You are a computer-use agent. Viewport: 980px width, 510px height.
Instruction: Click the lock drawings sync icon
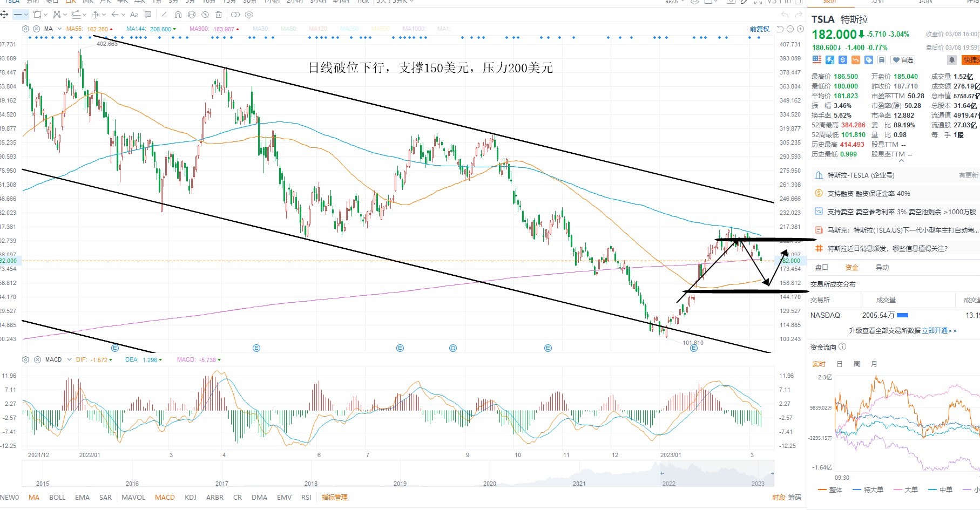click(x=192, y=15)
